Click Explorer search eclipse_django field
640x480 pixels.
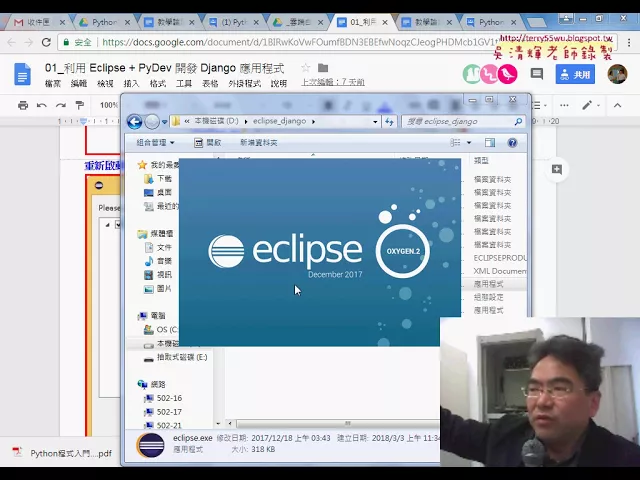click(463, 121)
